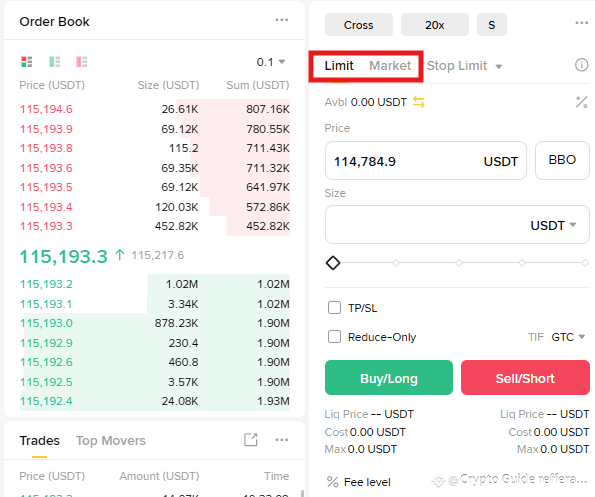Screen dimensions: 595x497
Task: Switch to the Top Movers tab
Action: tap(111, 440)
